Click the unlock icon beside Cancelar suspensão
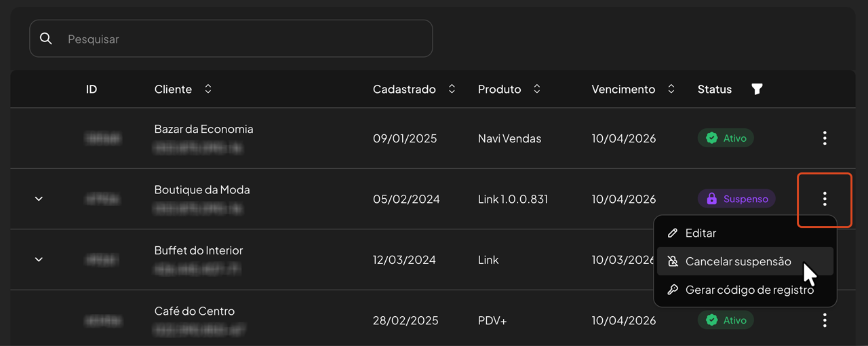 673,261
